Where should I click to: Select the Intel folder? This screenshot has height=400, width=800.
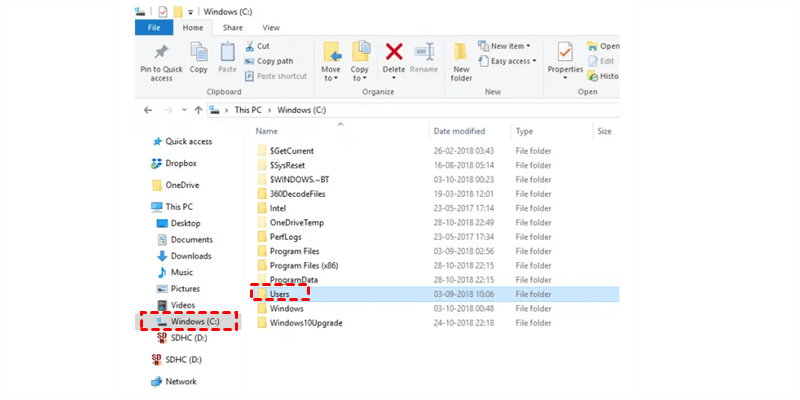(x=272, y=208)
